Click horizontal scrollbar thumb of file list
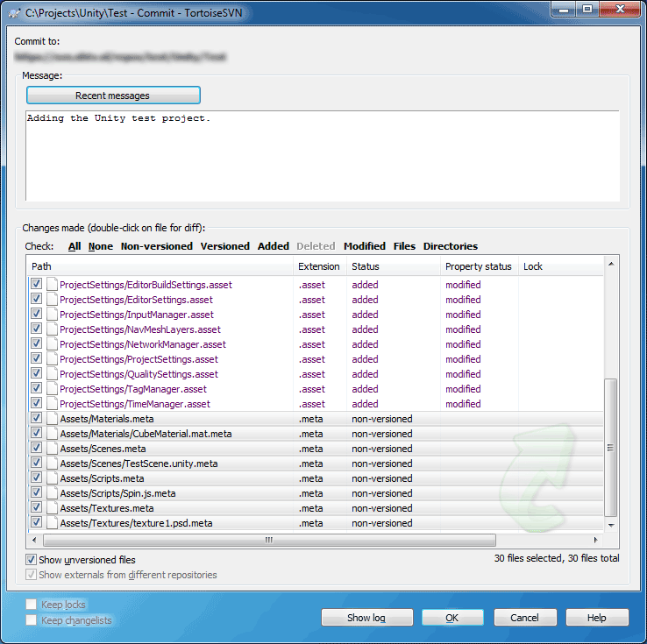Viewport: 647px width, 644px height. pos(269,540)
